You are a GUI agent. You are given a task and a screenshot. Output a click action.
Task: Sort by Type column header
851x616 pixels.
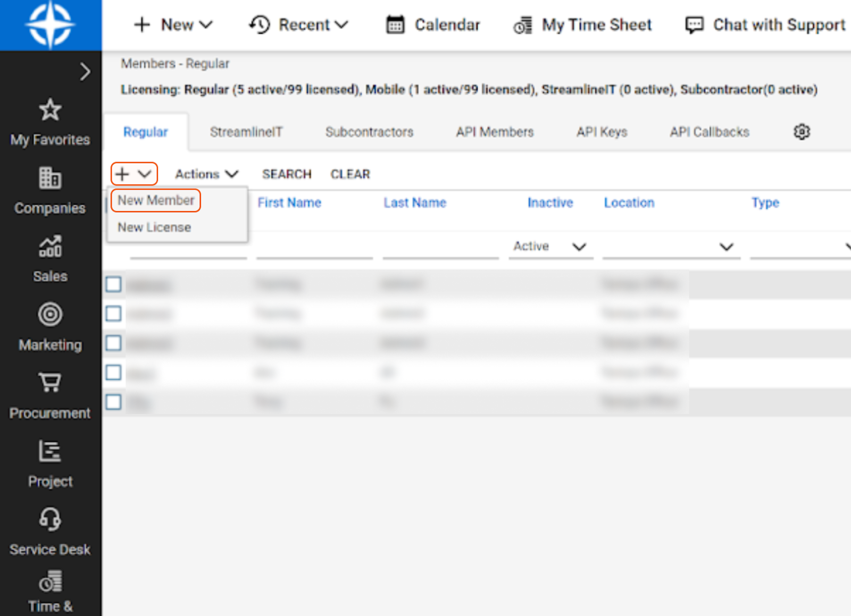tap(765, 202)
